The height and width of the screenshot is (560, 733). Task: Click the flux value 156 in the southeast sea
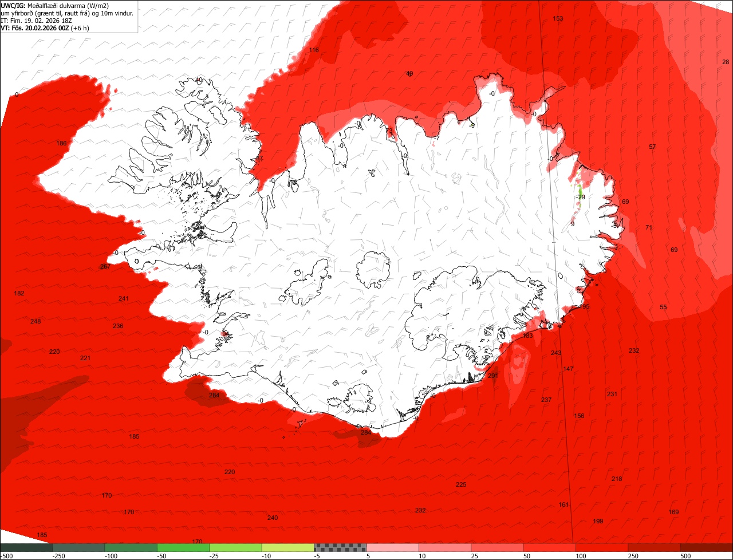click(580, 416)
